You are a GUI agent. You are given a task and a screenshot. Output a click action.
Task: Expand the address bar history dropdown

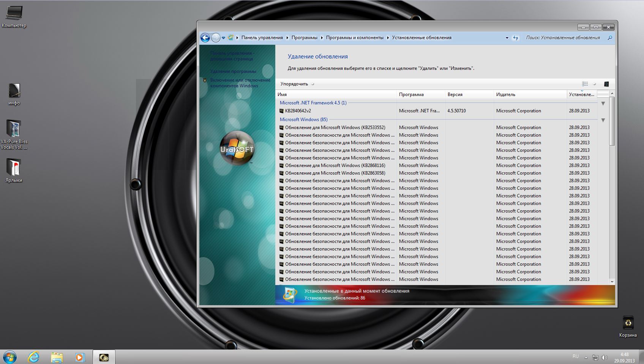pos(507,38)
